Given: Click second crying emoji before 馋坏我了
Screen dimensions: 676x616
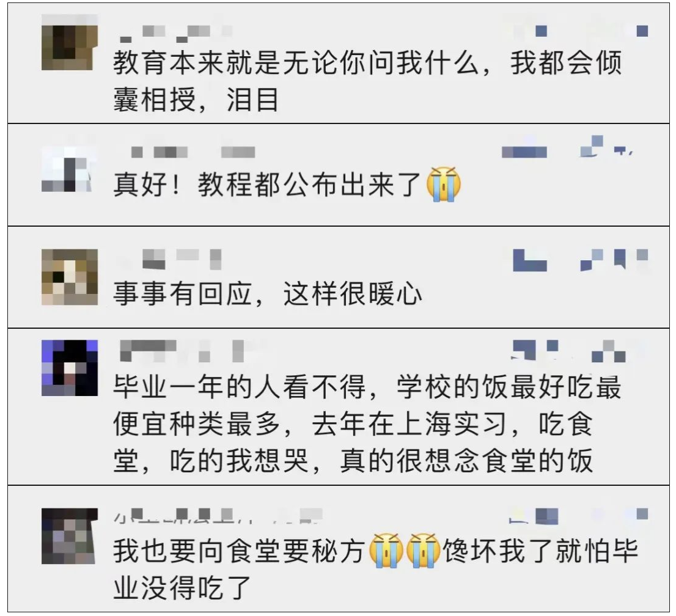Looking at the screenshot, I should [423, 551].
